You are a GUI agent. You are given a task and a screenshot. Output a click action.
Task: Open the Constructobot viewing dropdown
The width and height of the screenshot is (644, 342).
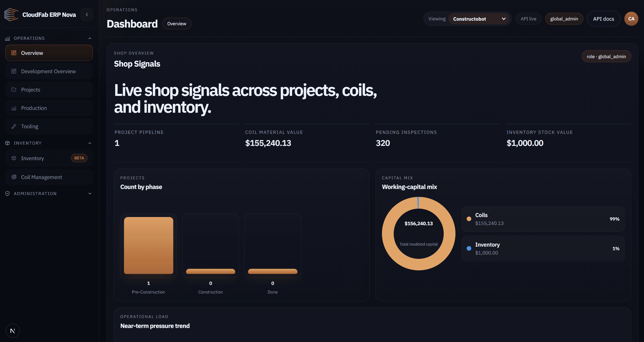click(479, 19)
